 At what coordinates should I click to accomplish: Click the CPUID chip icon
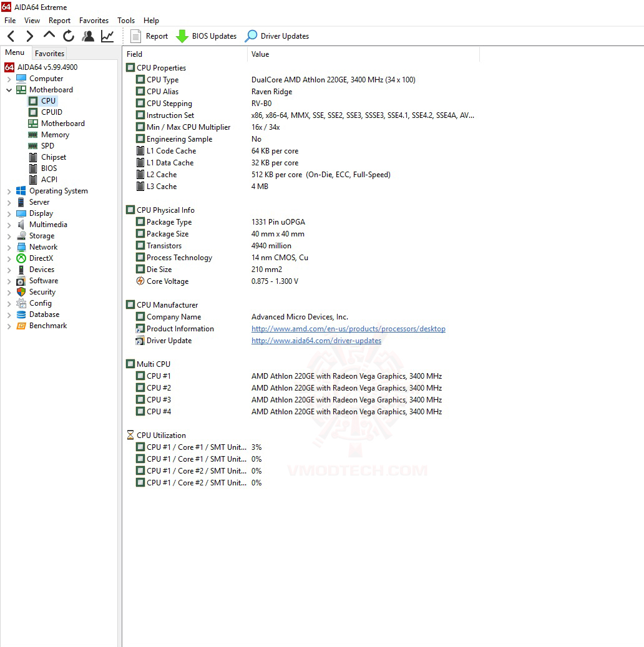coord(33,112)
